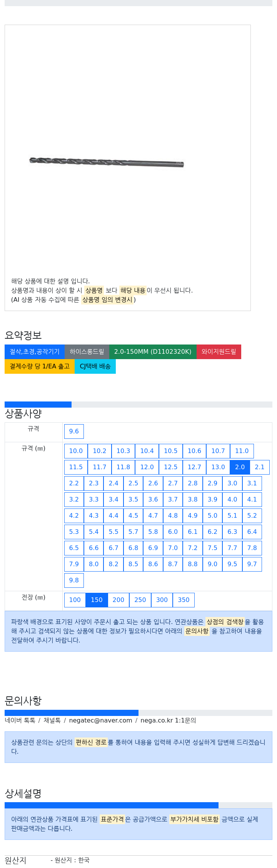Choose the 9.8 size option
The width and height of the screenshot is (277, 868).
(74, 580)
